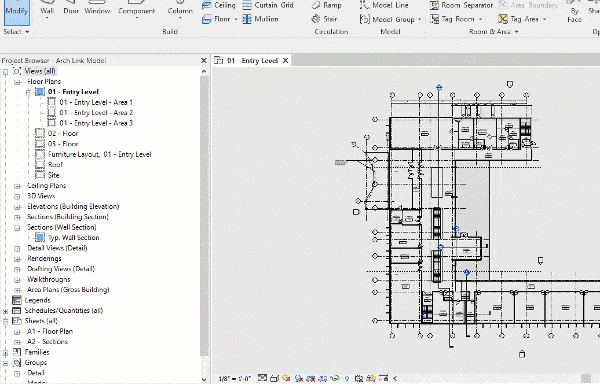Start the Model Line tool
The image size is (600, 384).
point(384,5)
